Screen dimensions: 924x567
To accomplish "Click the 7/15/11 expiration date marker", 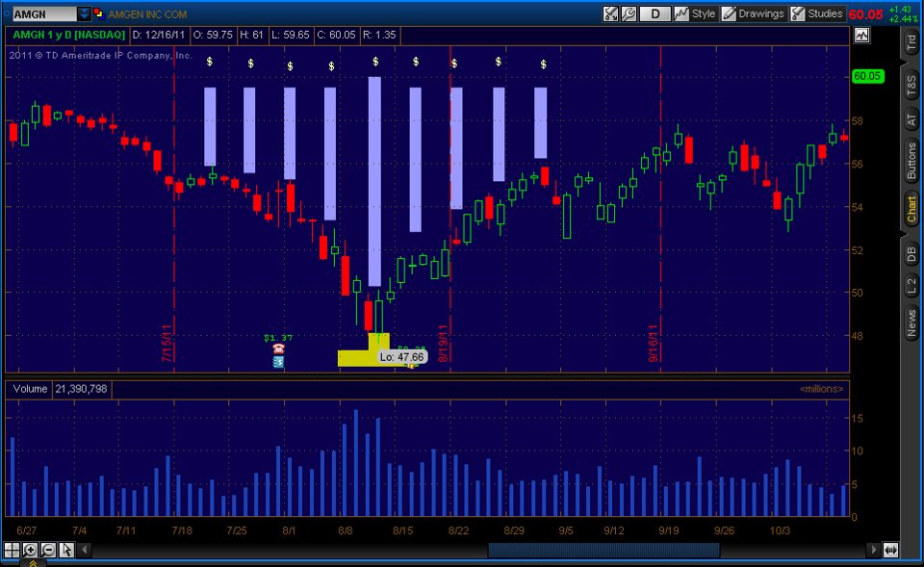I will (167, 343).
